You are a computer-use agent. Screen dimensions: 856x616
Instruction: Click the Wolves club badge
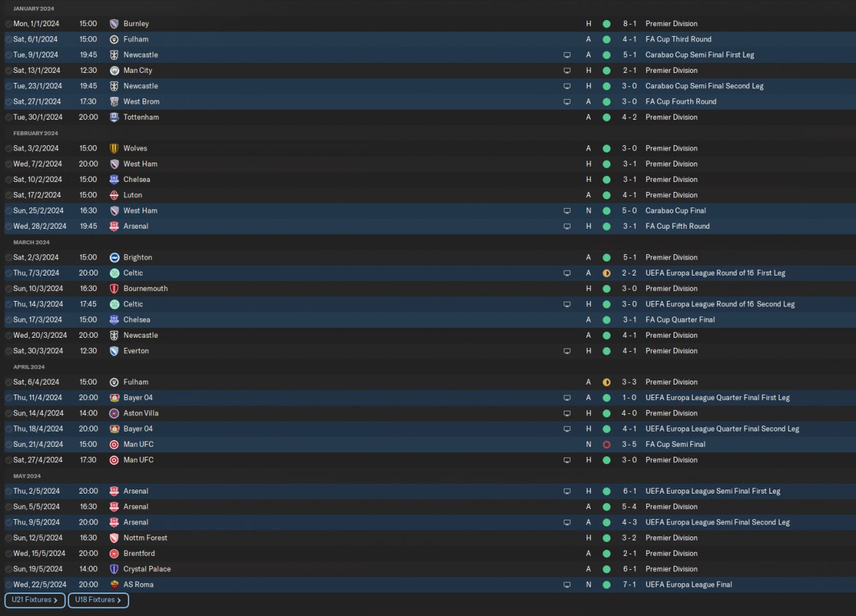coord(114,148)
